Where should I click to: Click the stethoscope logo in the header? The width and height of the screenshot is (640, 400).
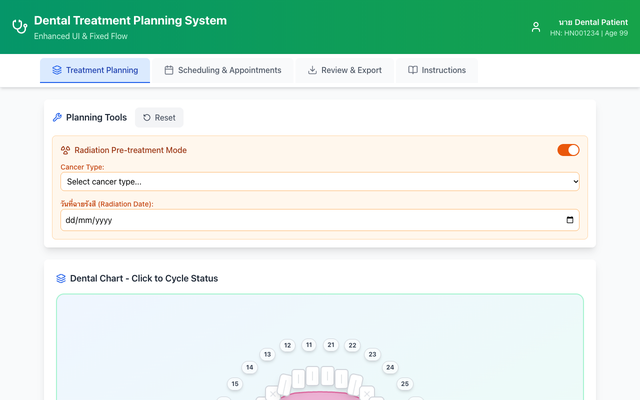point(20,27)
